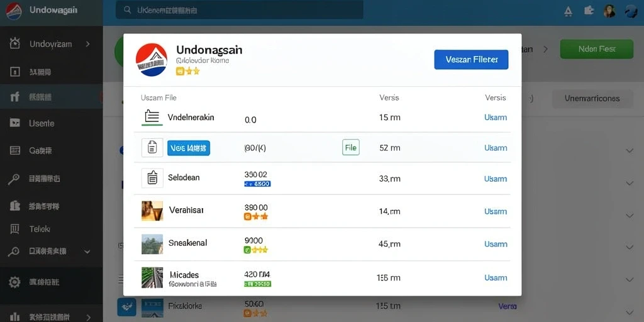Expand the background row next to 33 m

coord(629,183)
